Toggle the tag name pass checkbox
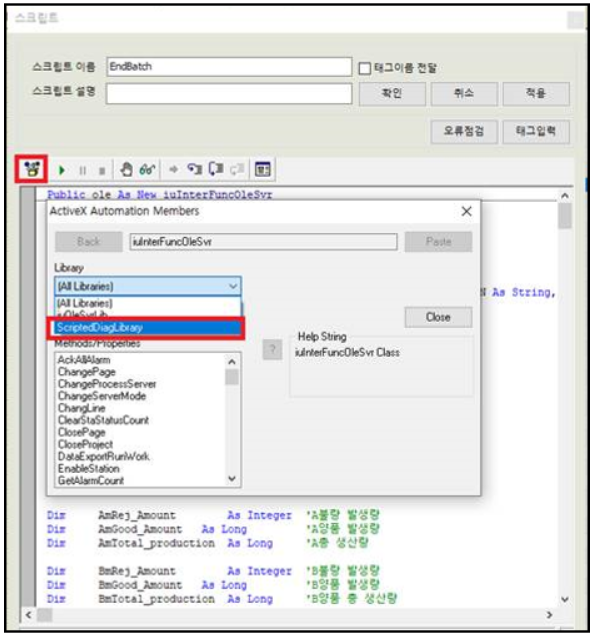The height and width of the screenshot is (636, 592). point(365,68)
